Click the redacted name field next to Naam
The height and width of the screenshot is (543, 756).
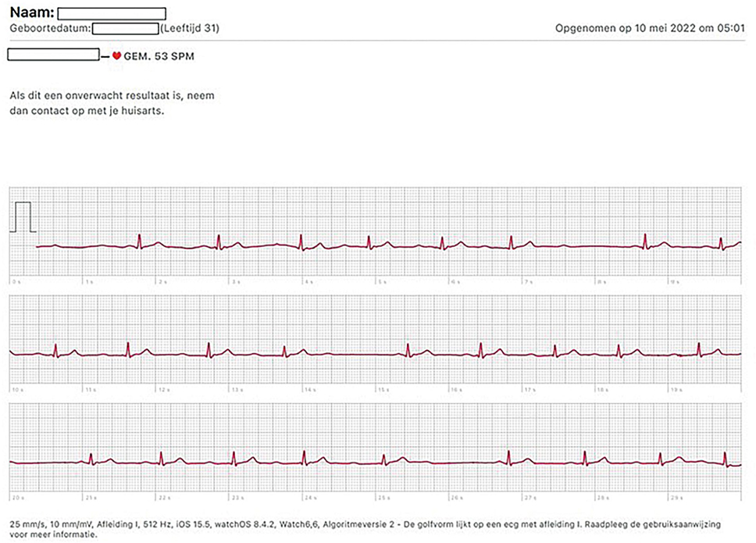coord(112,13)
